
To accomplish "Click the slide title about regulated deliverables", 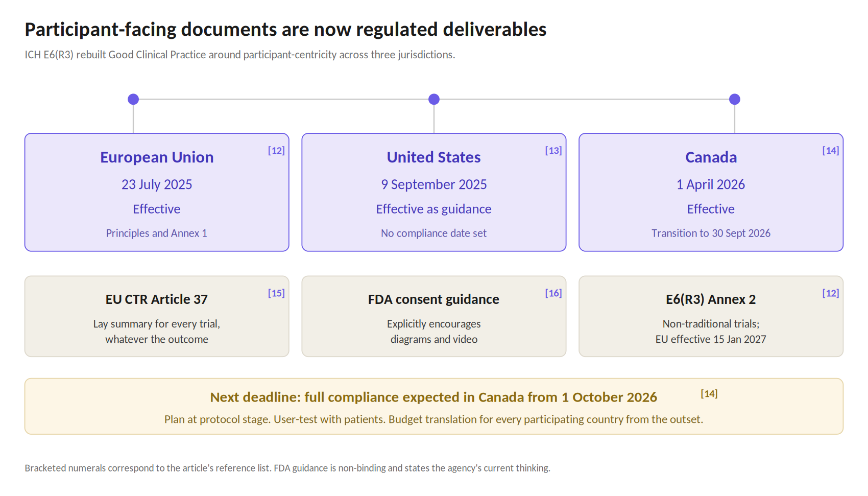I will coord(285,30).
